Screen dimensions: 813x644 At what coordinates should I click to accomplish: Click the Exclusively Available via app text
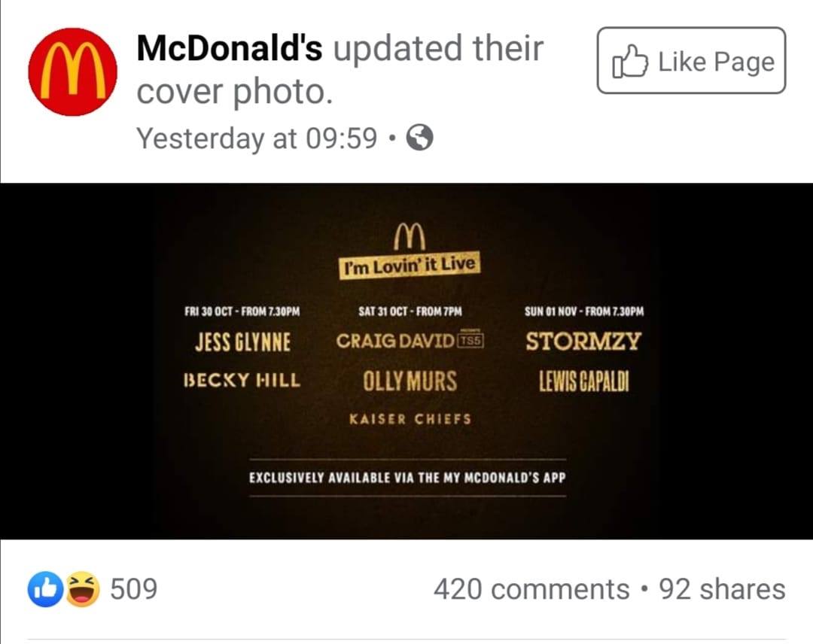pyautogui.click(x=407, y=477)
